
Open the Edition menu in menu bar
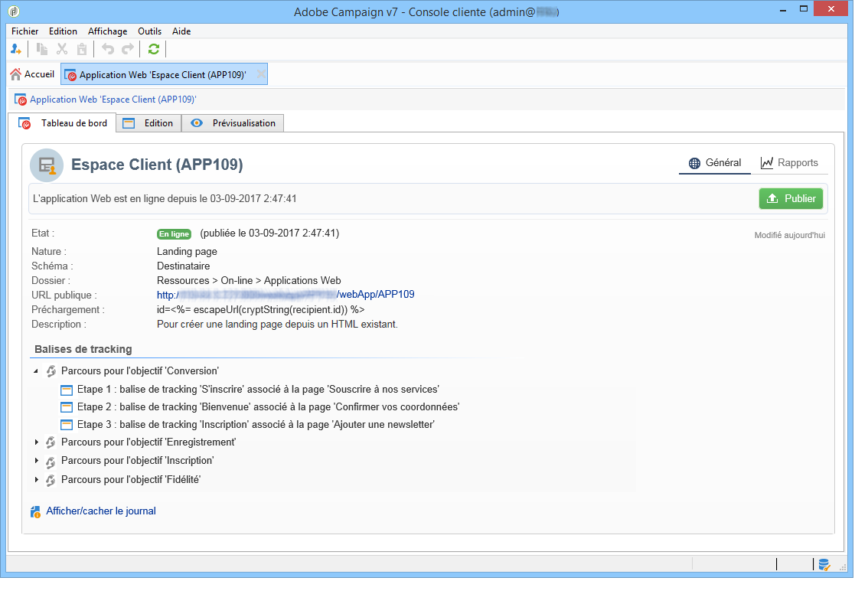tap(63, 31)
